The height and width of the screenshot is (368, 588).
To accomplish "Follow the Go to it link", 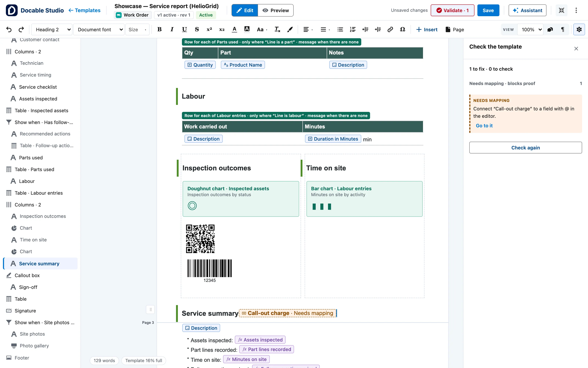I will [x=484, y=126].
